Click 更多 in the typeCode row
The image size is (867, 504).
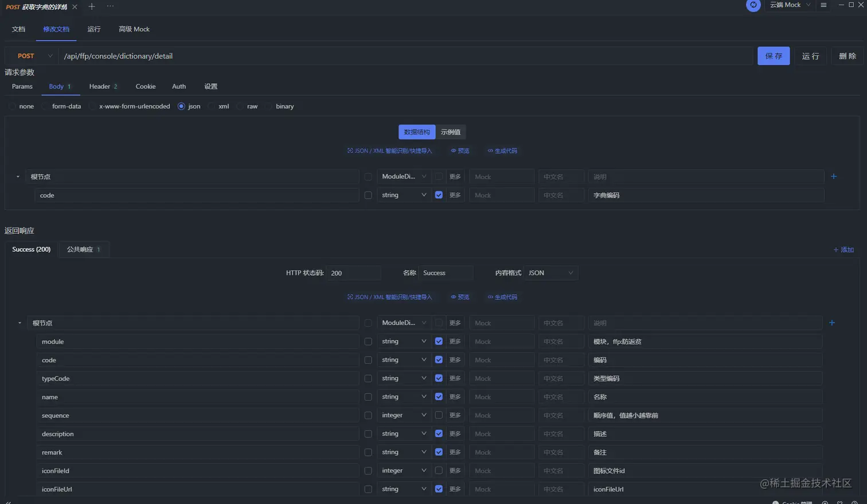coord(455,378)
